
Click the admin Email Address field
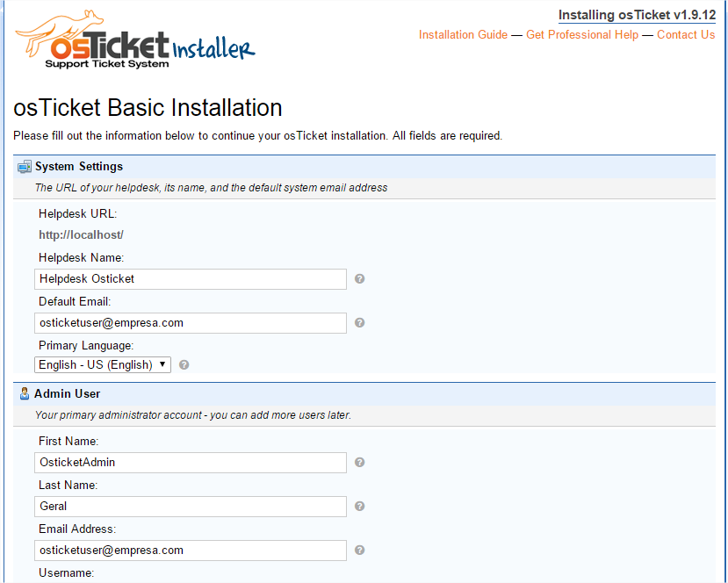(191, 551)
